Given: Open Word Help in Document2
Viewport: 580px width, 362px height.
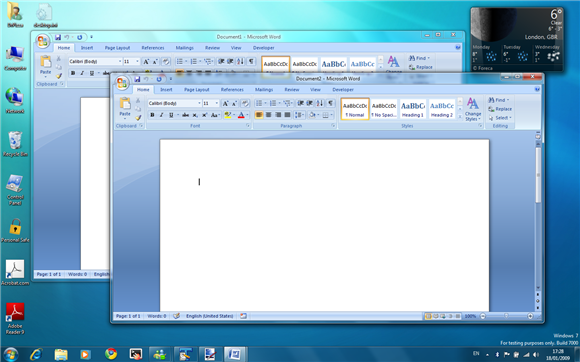Looking at the screenshot, I should pyautogui.click(x=537, y=89).
